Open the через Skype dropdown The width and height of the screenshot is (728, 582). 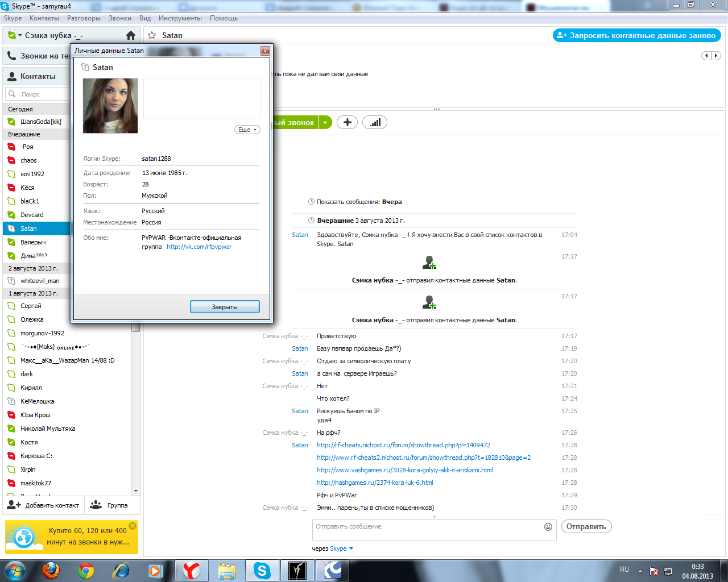click(x=342, y=548)
